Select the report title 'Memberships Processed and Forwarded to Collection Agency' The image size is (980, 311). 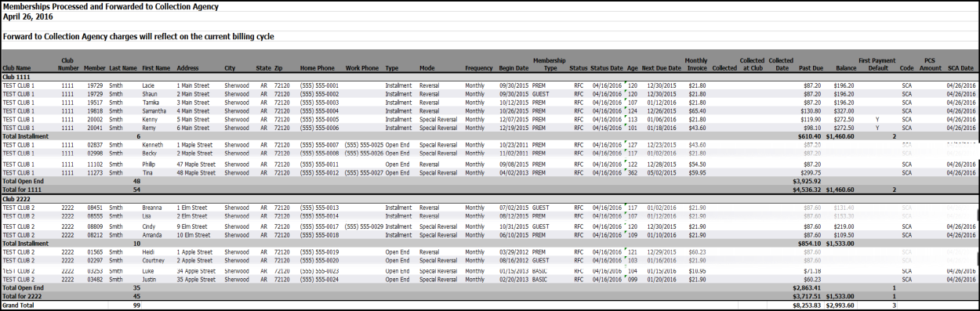[x=111, y=6]
